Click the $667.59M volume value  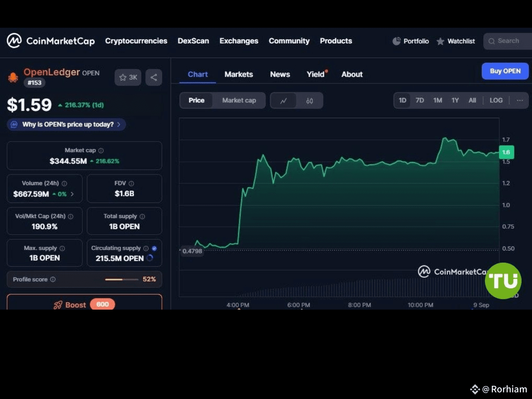[31, 194]
